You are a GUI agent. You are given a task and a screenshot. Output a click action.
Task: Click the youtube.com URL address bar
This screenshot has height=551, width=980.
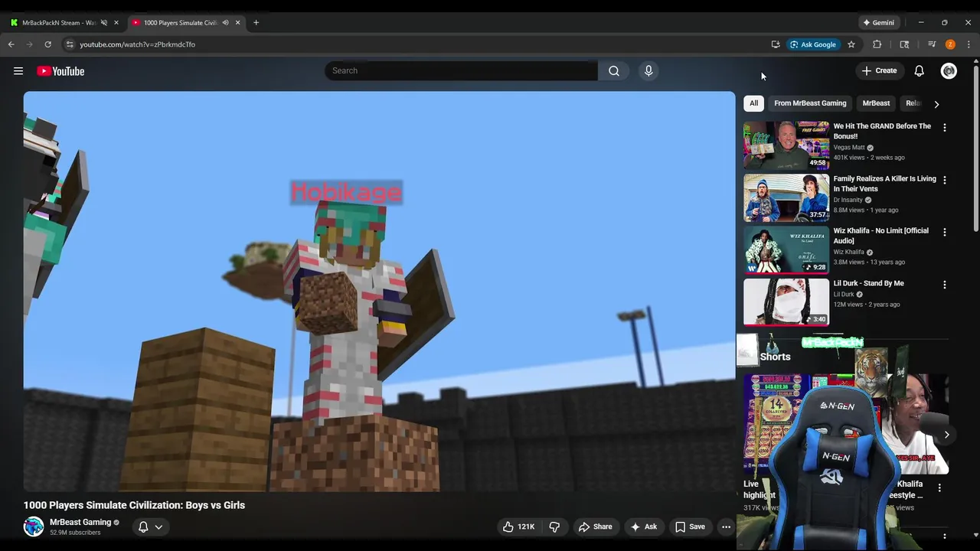pyautogui.click(x=137, y=44)
